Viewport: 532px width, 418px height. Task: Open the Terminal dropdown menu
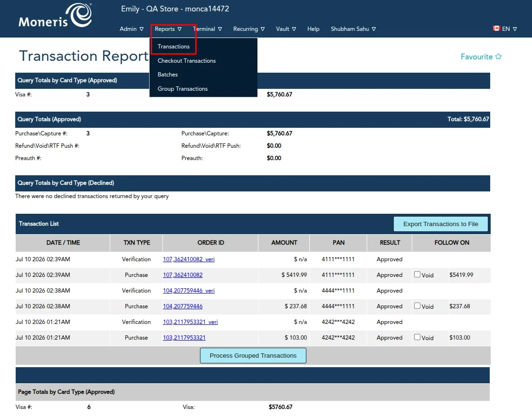[208, 29]
